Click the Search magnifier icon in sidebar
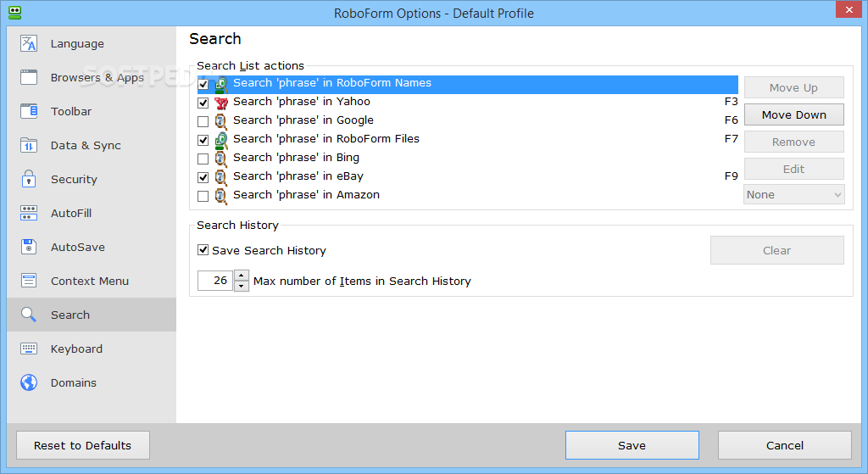 coord(29,315)
